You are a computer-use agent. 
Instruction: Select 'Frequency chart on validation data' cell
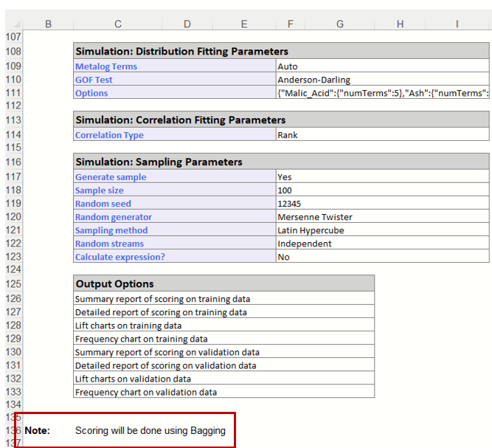point(146,392)
